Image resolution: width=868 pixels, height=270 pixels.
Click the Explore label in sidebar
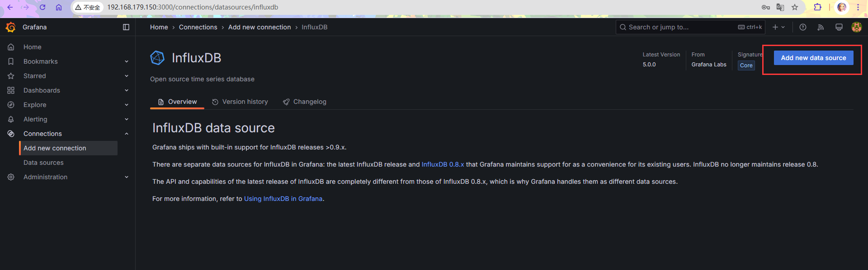click(35, 105)
